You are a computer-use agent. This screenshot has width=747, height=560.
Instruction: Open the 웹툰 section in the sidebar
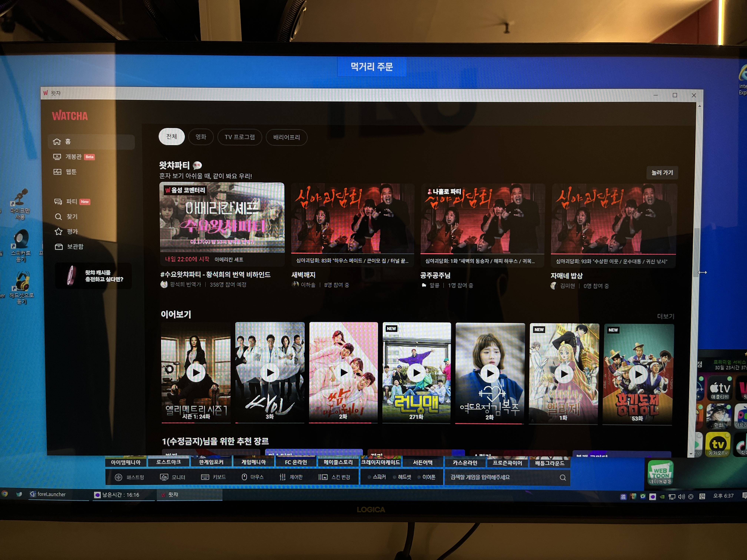65,172
